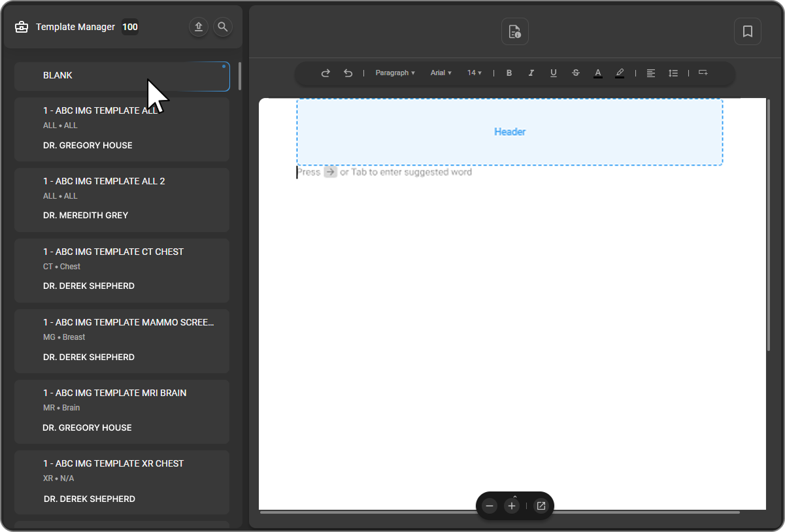The width and height of the screenshot is (785, 532).
Task: Select 1 - ABC IMG TEMPLATE CT CHEST
Action: (122, 271)
